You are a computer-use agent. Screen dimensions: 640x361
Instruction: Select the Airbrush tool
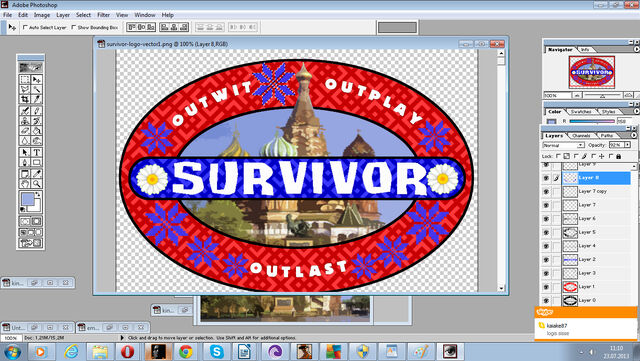[x=25, y=110]
